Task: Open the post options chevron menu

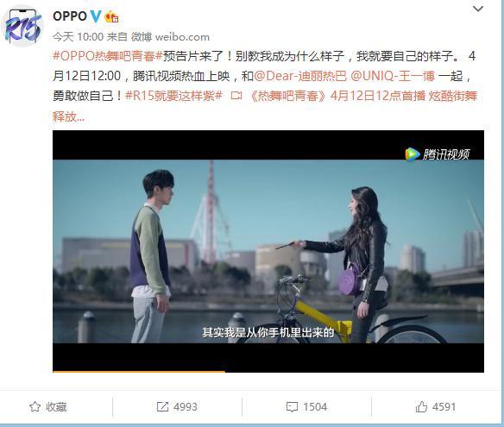Action: 478,9
